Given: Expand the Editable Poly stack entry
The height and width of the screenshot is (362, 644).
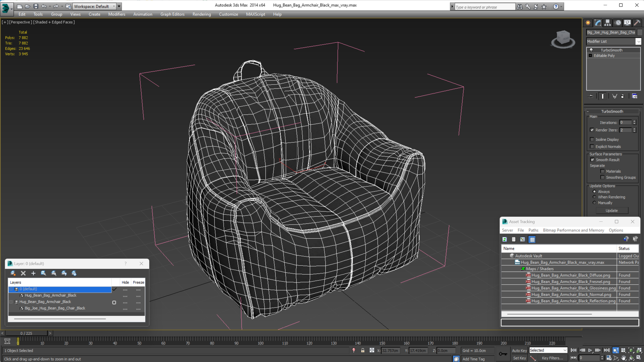Looking at the screenshot, I should tap(590, 55).
